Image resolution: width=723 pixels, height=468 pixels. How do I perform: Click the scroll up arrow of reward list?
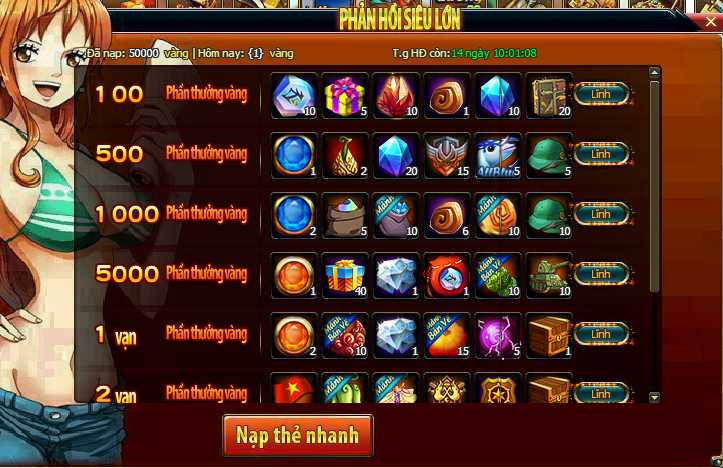[654, 72]
